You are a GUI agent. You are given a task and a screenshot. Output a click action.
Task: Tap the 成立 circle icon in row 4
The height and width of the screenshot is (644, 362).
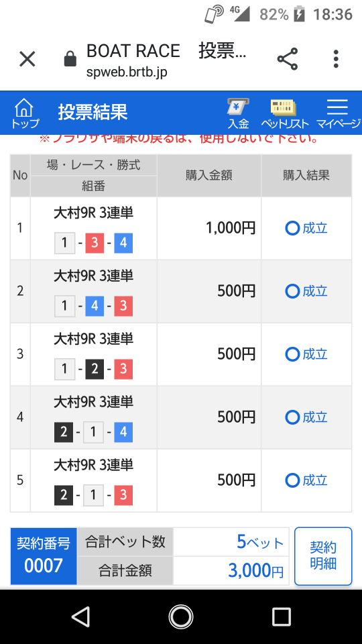coord(292,418)
